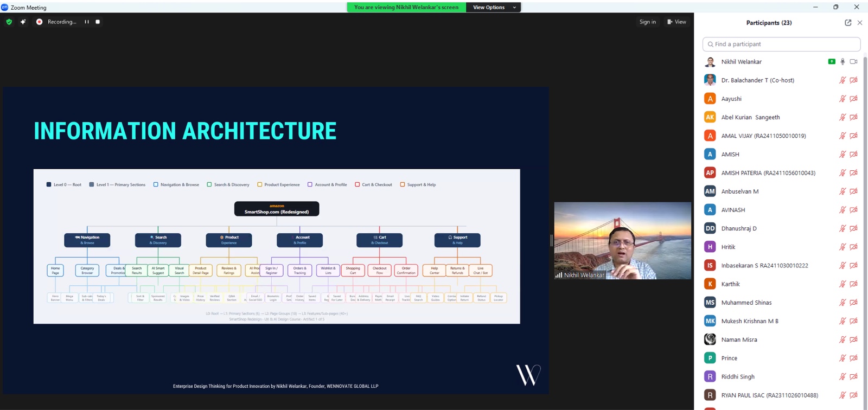Click the screen sharing notification banner
The image size is (868, 410).
point(406,7)
